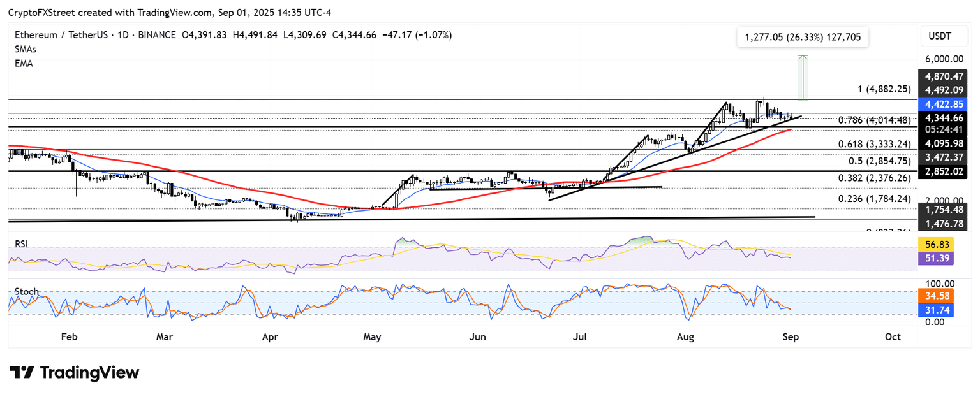Click the blue 31.74 Stoch value tag
The width and height of the screenshot is (980, 397).
coord(943,310)
